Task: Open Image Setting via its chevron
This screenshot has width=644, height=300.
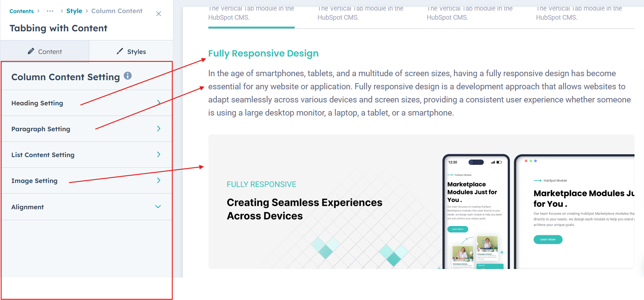Action: (158, 180)
